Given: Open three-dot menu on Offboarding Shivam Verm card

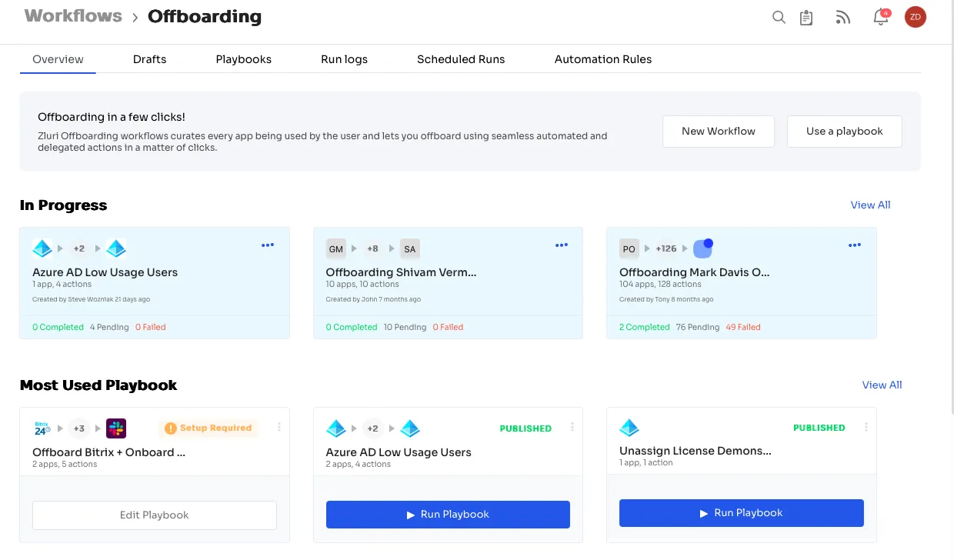Looking at the screenshot, I should (562, 245).
